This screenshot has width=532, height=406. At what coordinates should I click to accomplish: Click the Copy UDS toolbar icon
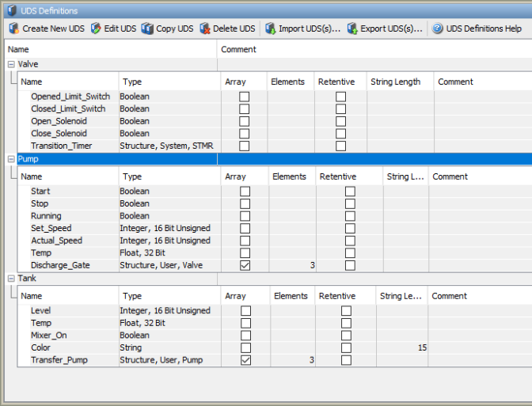pos(148,28)
